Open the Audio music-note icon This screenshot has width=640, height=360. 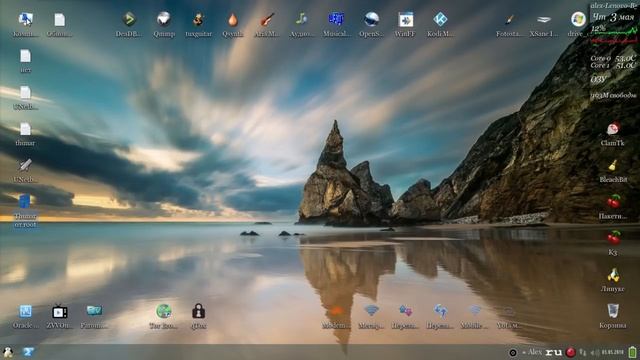click(x=302, y=19)
